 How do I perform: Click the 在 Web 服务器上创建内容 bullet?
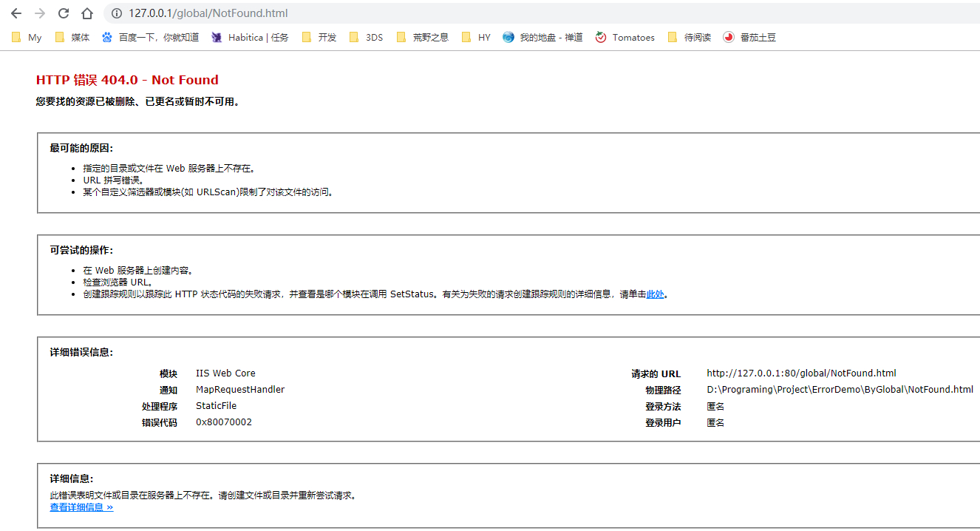pos(138,270)
